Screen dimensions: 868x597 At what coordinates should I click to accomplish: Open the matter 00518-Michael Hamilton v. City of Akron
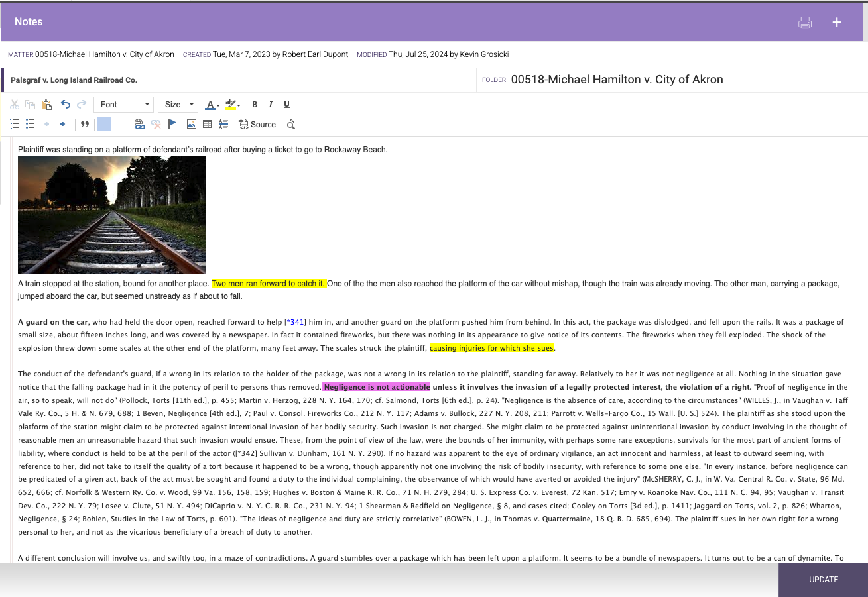click(105, 54)
